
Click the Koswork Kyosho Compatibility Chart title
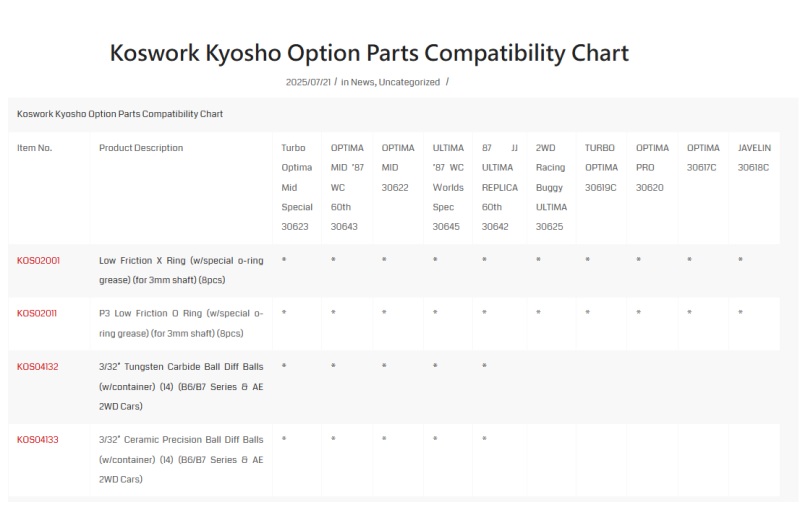tap(369, 53)
